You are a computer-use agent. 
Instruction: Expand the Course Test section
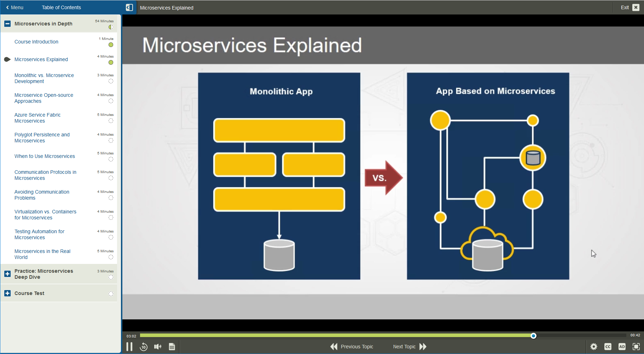coord(7,293)
